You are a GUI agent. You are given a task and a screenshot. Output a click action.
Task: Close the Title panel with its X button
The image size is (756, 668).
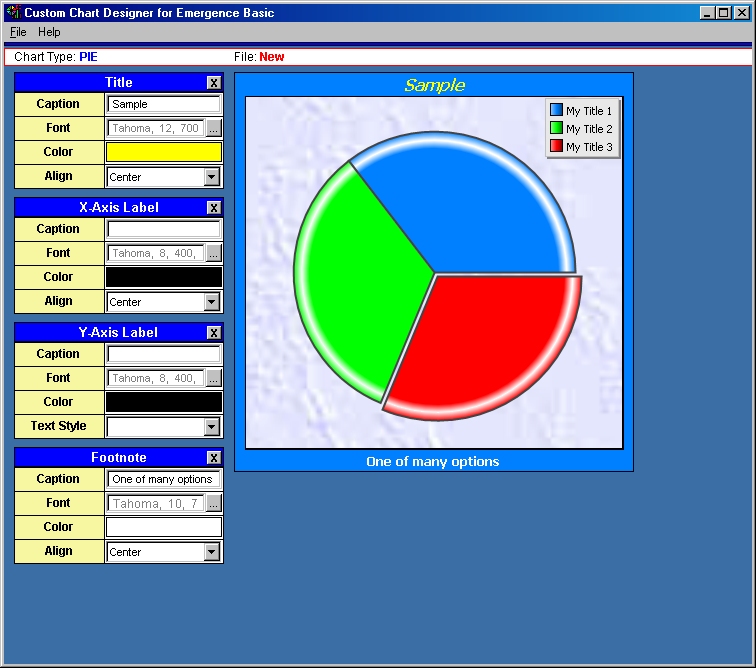(x=214, y=83)
